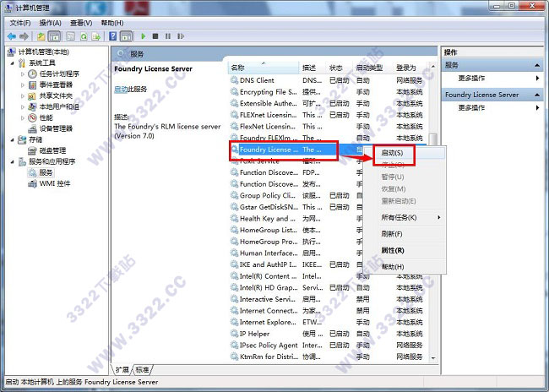Expand the 性能 tree branch

tap(23, 117)
